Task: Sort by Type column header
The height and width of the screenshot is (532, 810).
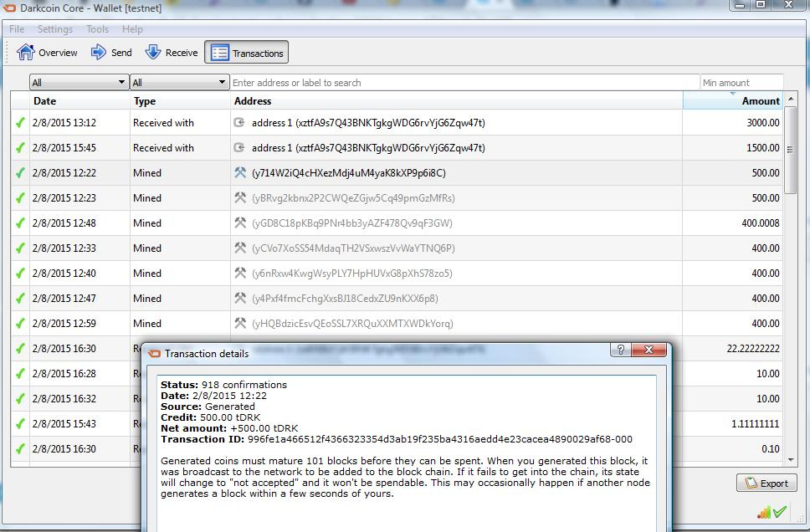Action: tap(180, 100)
